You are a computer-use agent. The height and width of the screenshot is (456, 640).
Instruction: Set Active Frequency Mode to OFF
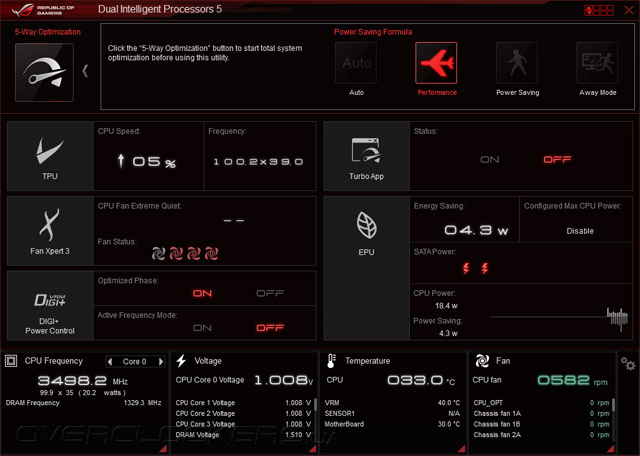tap(270, 328)
